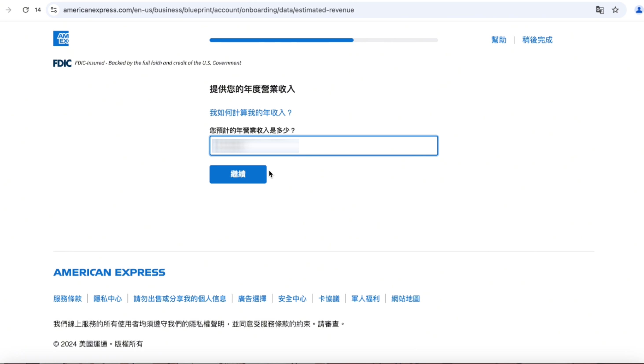This screenshot has width=644, height=364.
Task: Reload the page with the refresh icon
Action: tap(26, 10)
